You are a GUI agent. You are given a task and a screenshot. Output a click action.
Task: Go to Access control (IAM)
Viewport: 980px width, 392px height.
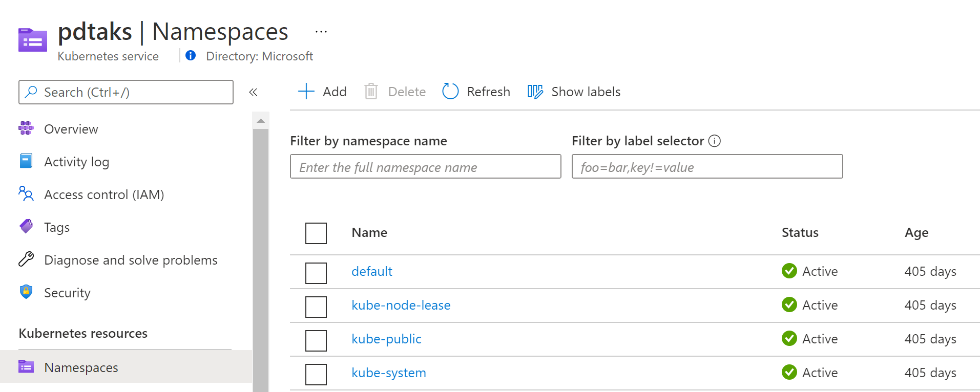[x=104, y=194]
